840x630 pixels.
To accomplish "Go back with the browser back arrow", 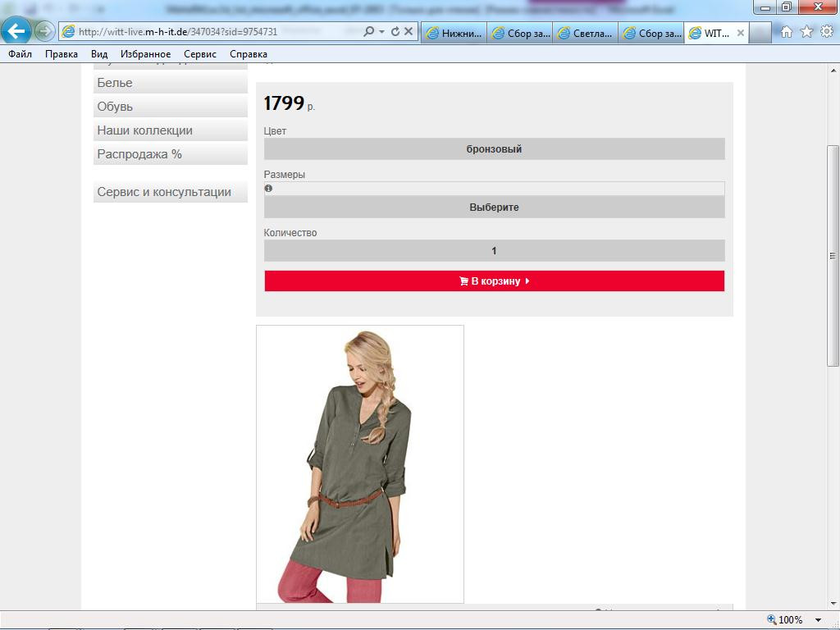I will 16,30.
